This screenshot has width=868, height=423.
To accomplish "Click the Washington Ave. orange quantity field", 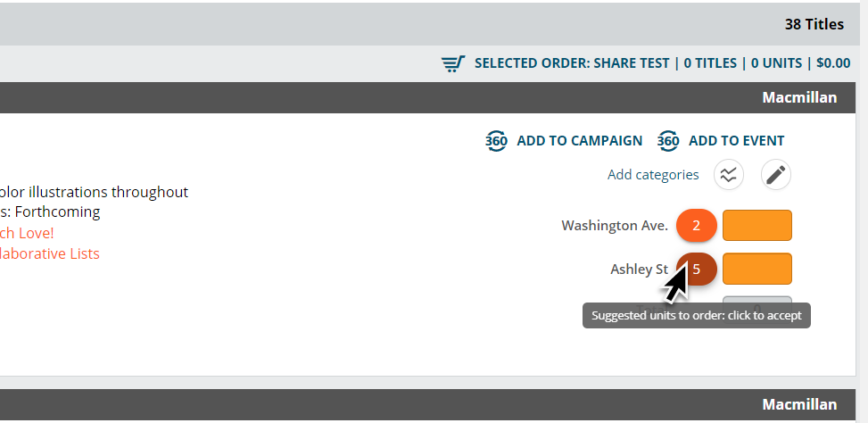I will 757,226.
